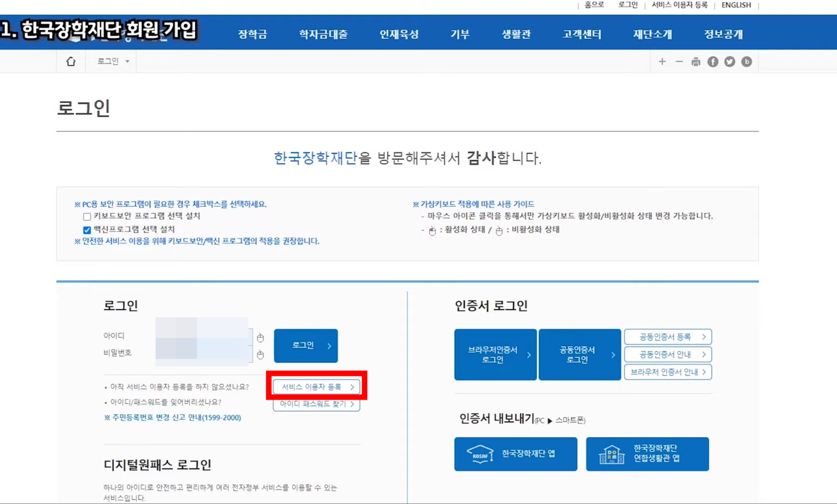Click the 디지털원패스 로그인 heading
Image resolution: width=837 pixels, height=504 pixels.
coord(157,465)
